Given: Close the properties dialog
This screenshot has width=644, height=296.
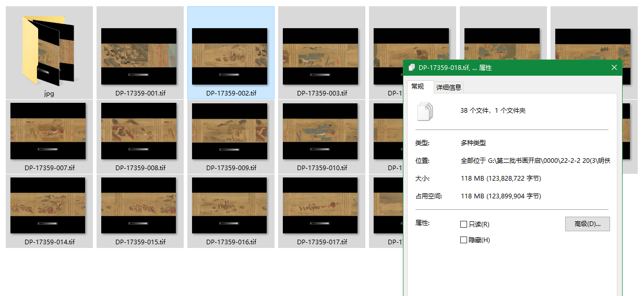Looking at the screenshot, I should tap(614, 68).
